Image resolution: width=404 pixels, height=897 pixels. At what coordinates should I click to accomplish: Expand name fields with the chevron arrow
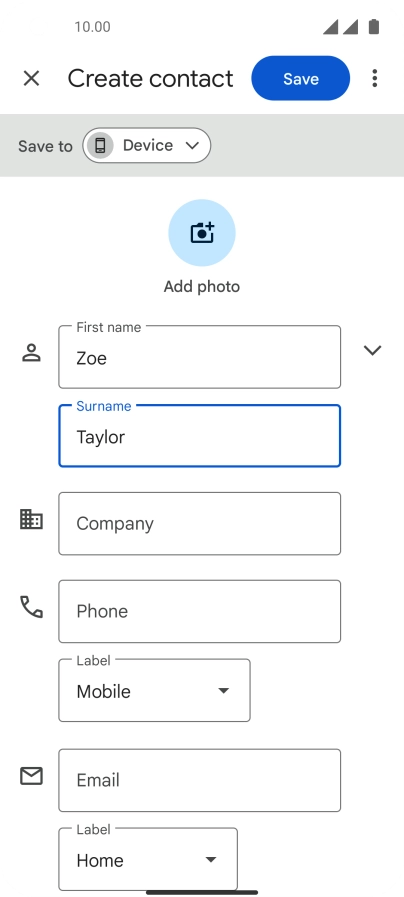click(373, 350)
